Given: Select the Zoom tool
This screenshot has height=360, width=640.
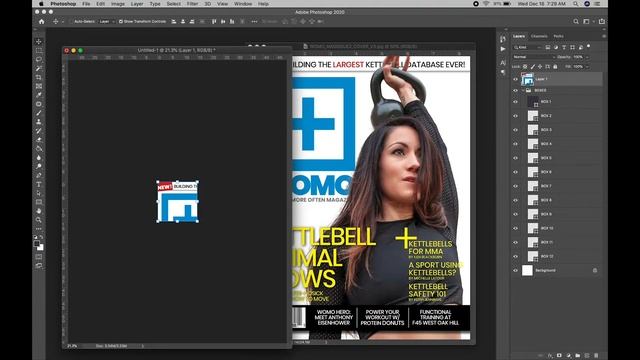Looking at the screenshot, I should click(39, 220).
